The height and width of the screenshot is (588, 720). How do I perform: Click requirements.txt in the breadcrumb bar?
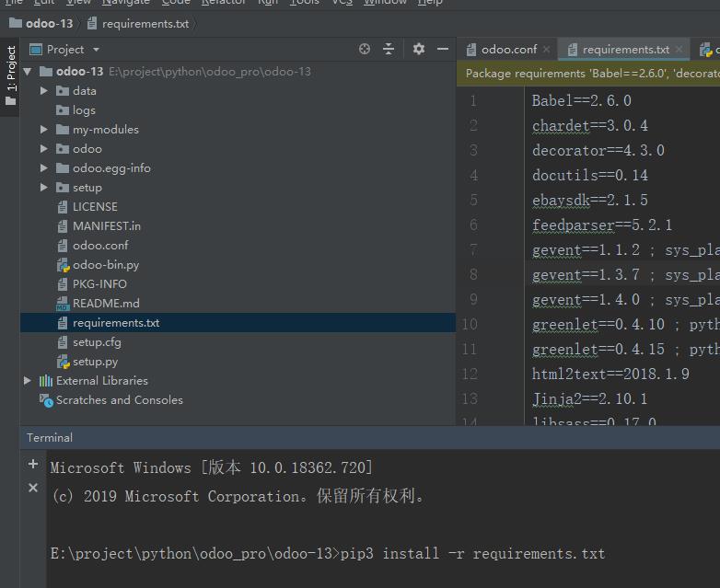145,23
